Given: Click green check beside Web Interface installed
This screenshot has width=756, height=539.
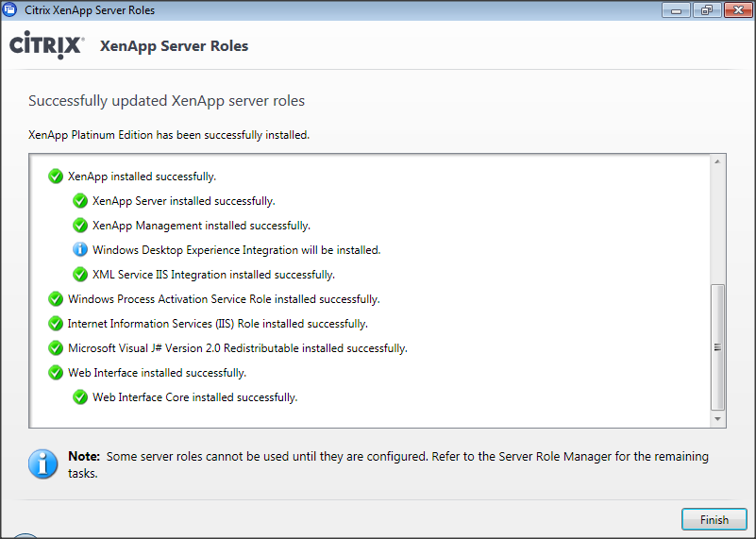Looking at the screenshot, I should tap(56, 373).
